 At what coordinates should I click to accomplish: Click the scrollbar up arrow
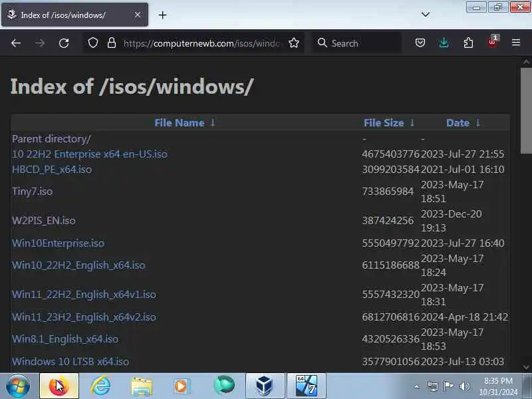point(526,62)
